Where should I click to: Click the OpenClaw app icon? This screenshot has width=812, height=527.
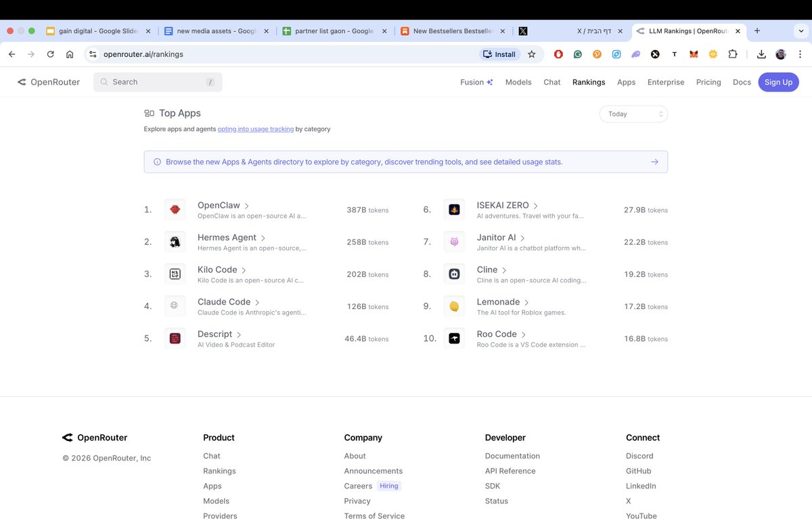(175, 210)
